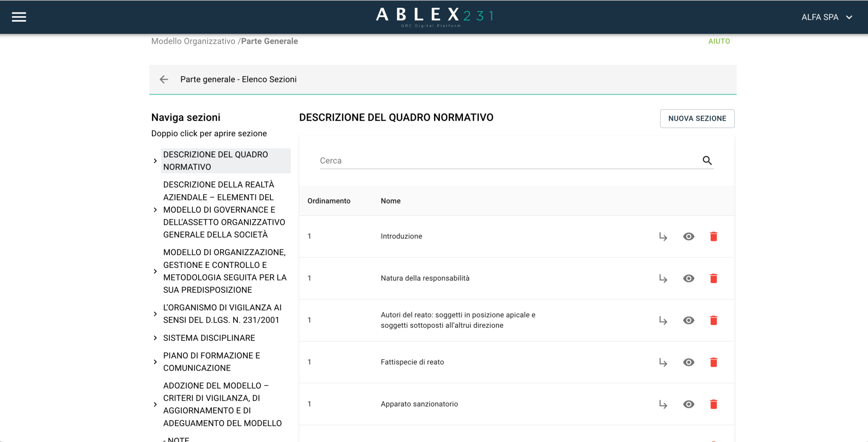The image size is (868, 442).
Task: Select PIANO DI FORMAZIONE E COMUNICAZIONE item
Action: tap(211, 362)
